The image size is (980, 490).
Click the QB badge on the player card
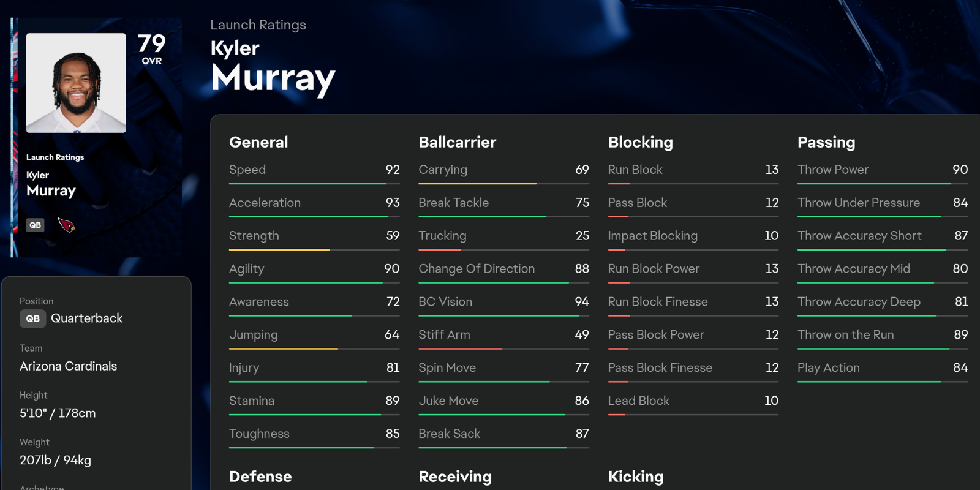(36, 225)
